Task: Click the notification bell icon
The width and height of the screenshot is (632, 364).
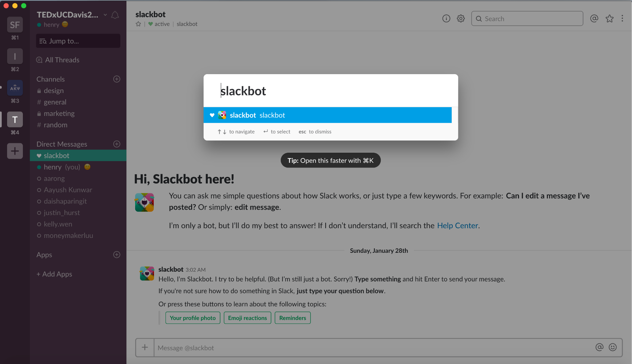Action: pos(115,15)
